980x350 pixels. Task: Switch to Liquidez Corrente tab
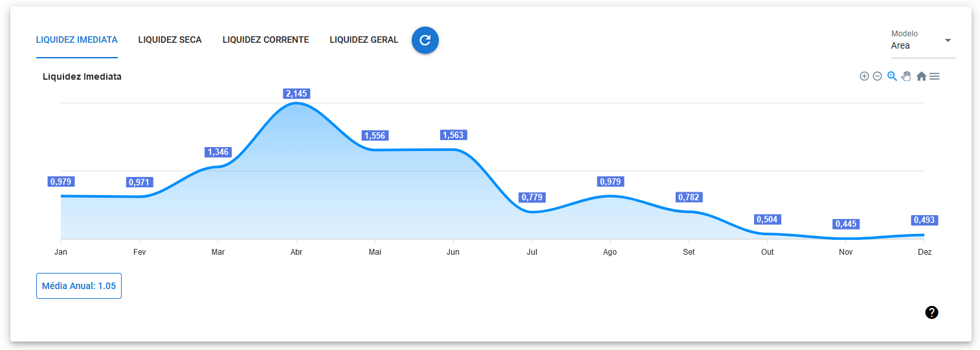(x=265, y=40)
